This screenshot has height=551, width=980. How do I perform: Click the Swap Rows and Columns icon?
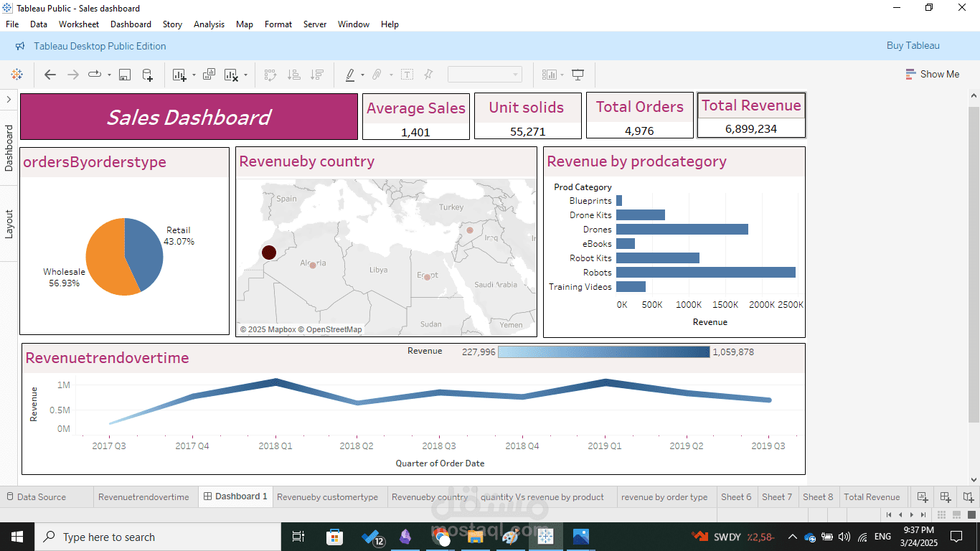pyautogui.click(x=270, y=74)
